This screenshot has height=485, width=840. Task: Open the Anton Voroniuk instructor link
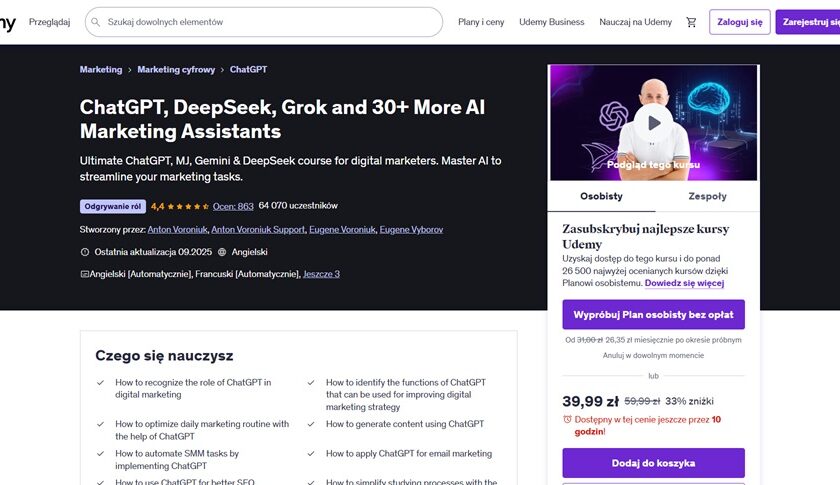click(177, 229)
